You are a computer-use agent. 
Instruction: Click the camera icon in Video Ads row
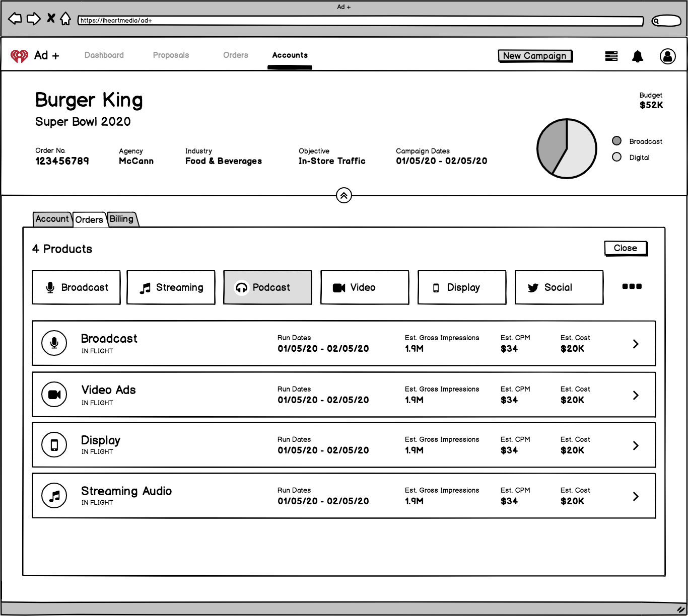(x=54, y=395)
